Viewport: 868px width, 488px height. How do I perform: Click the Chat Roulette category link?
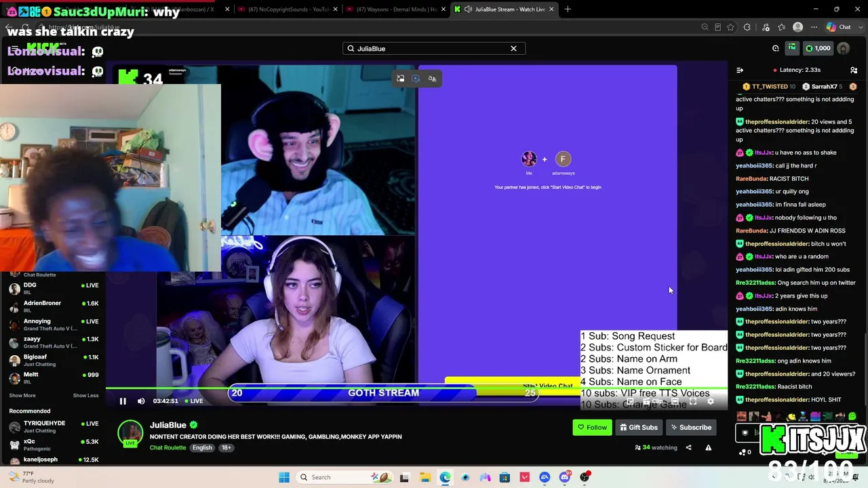pos(167,448)
